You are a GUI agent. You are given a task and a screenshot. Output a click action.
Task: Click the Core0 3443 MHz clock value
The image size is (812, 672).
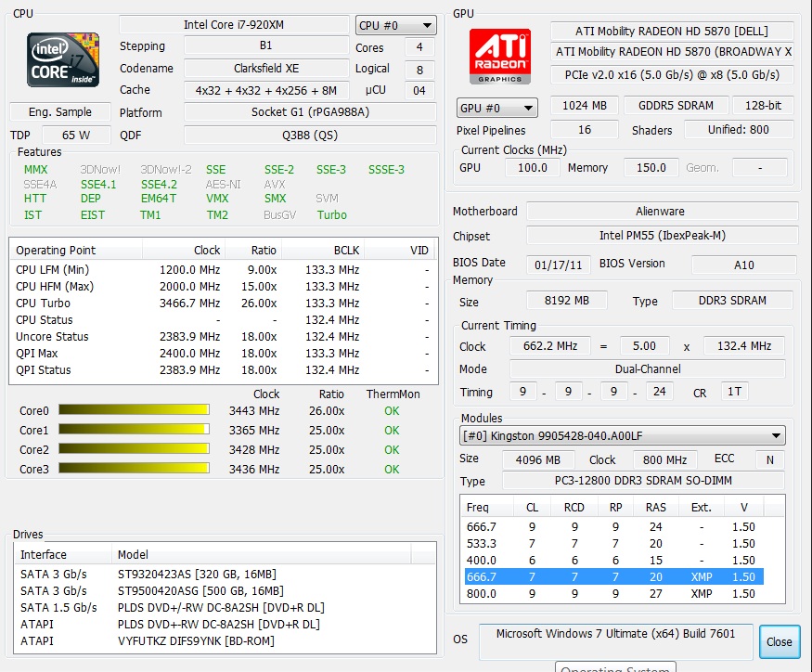coord(253,411)
